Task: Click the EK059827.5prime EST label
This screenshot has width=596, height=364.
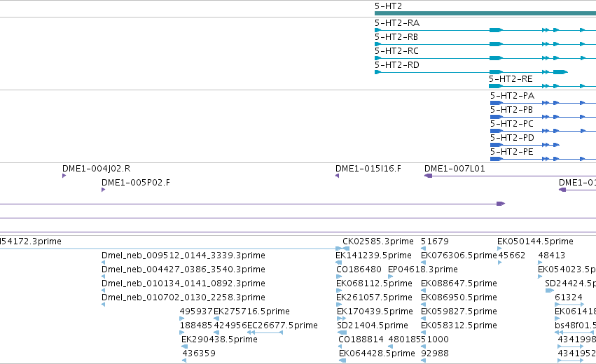Action: pos(459,312)
